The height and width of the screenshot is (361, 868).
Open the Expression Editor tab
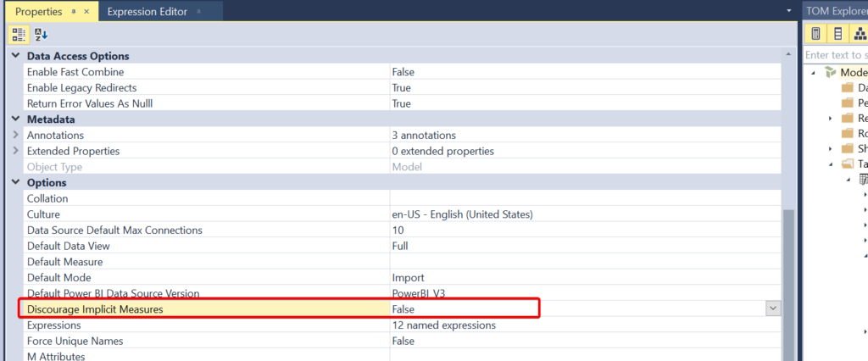(x=147, y=12)
